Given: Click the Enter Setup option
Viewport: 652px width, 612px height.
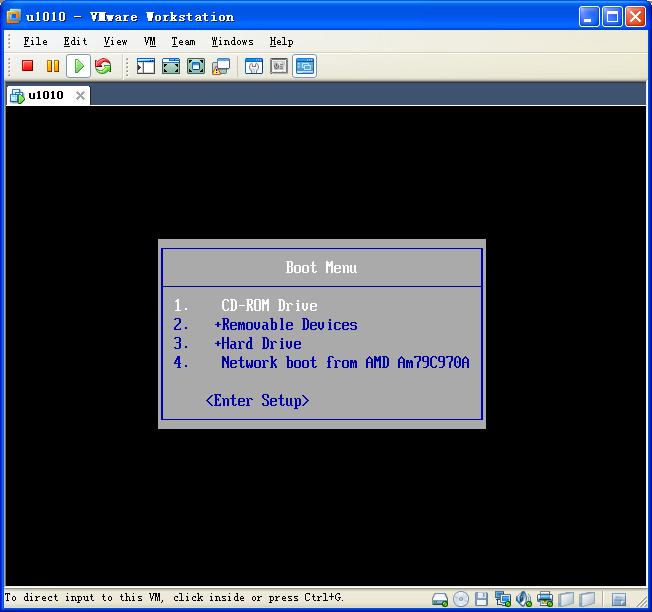Looking at the screenshot, I should pos(257,401).
